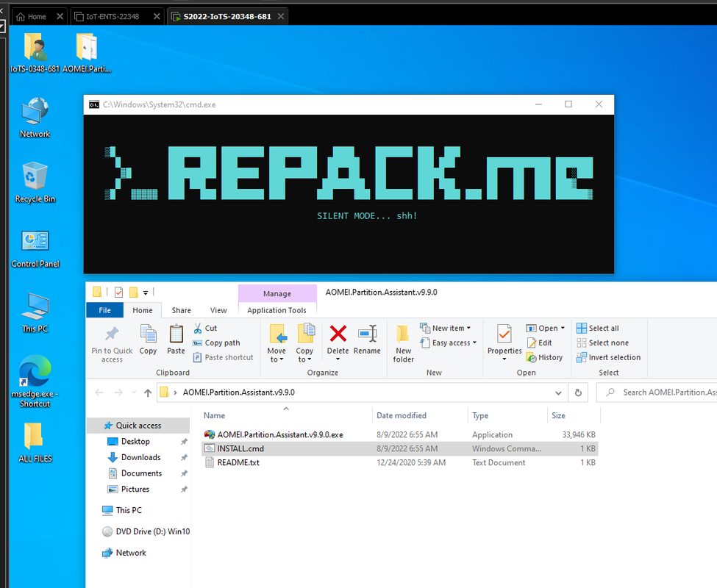The height and width of the screenshot is (588, 717).
Task: Click Invert selection in the ribbon
Action: [x=609, y=357]
